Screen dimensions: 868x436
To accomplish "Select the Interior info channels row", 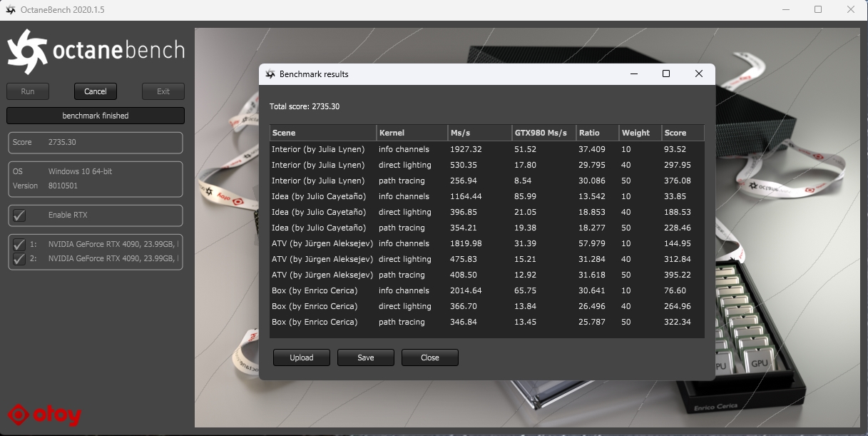I will click(x=487, y=149).
